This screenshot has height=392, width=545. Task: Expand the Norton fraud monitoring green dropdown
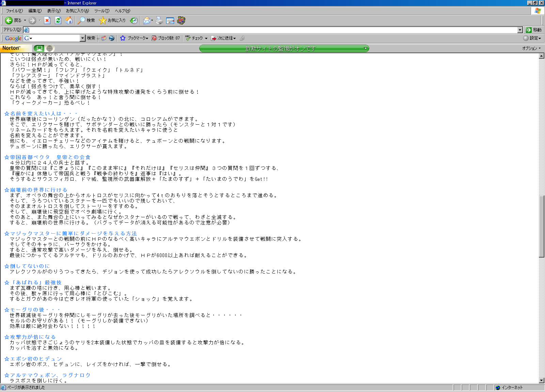point(365,48)
